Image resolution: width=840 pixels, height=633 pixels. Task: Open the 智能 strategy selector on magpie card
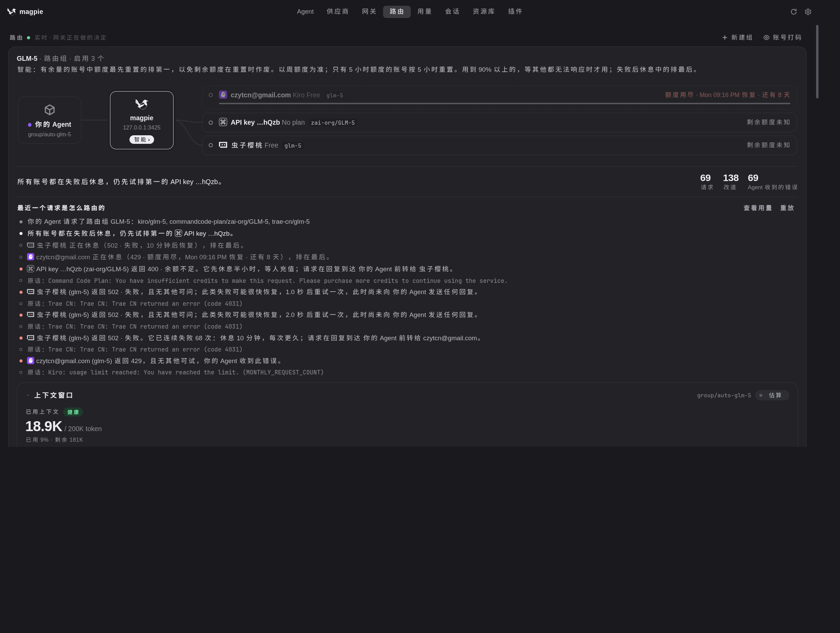(142, 139)
